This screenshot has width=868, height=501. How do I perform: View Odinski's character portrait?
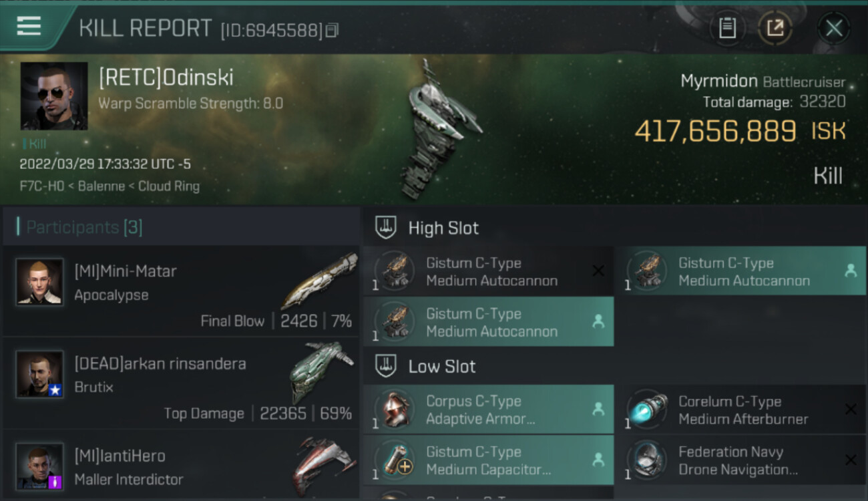54,96
